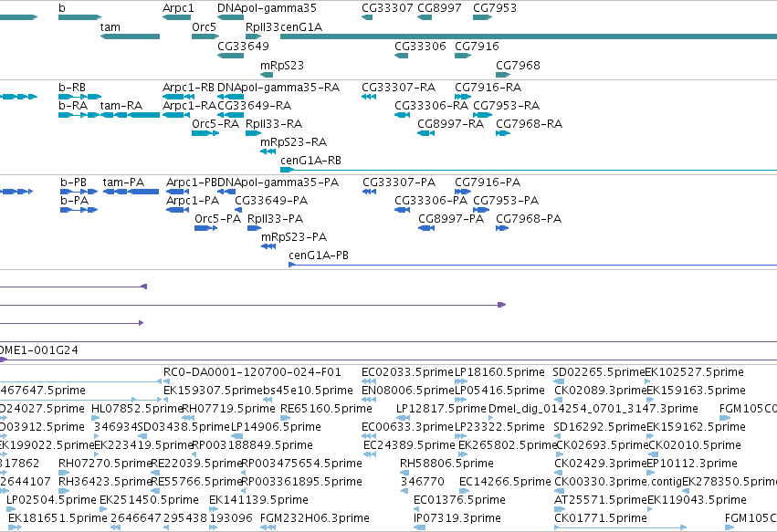Select the CG7953 gene label

coord(495,8)
